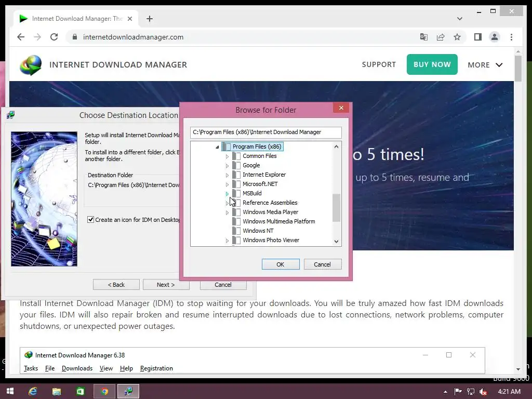Open Registration menu in IDM screenshot

[x=156, y=368]
